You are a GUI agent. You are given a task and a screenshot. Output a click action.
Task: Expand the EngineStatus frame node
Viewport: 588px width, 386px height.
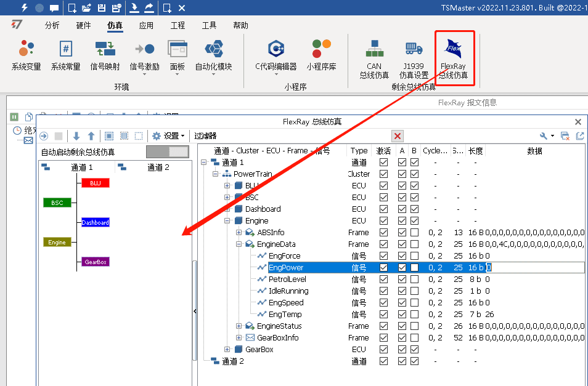pos(239,326)
